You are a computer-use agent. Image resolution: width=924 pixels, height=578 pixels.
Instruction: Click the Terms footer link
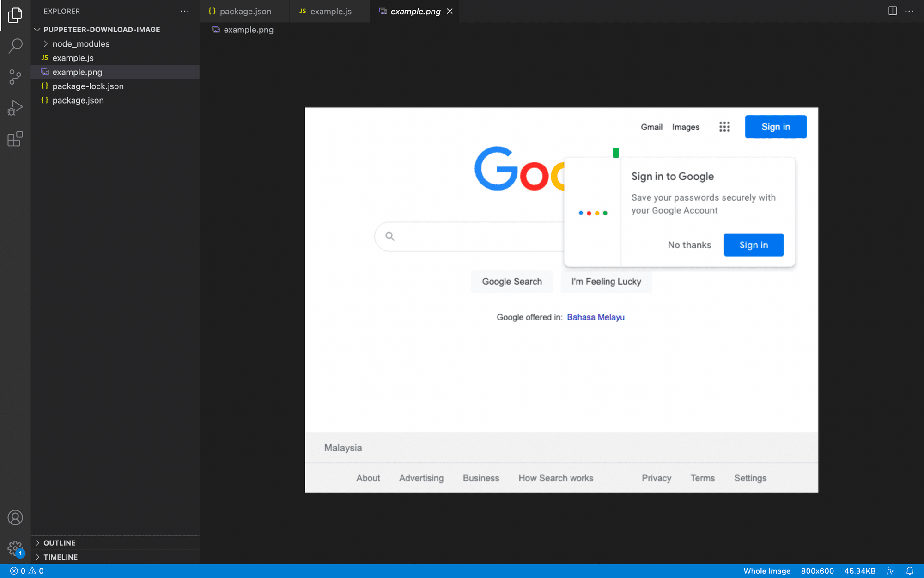702,478
